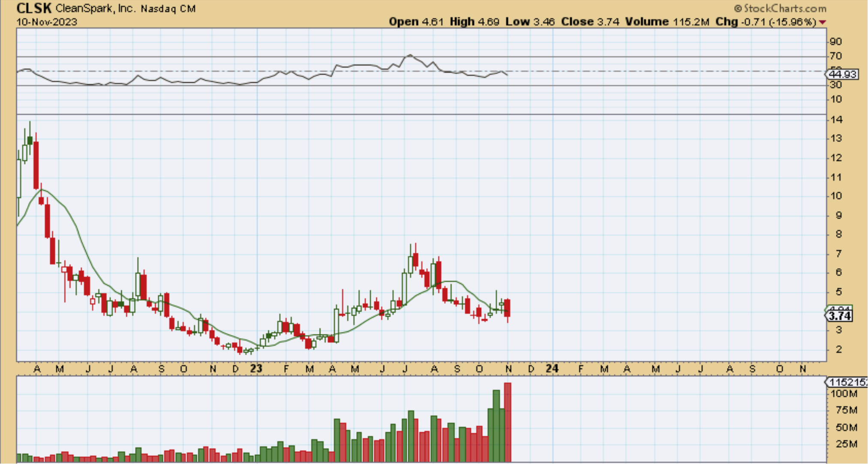Click the StockCharts.com copyright watermark
The width and height of the screenshot is (868, 464).
tap(780, 8)
